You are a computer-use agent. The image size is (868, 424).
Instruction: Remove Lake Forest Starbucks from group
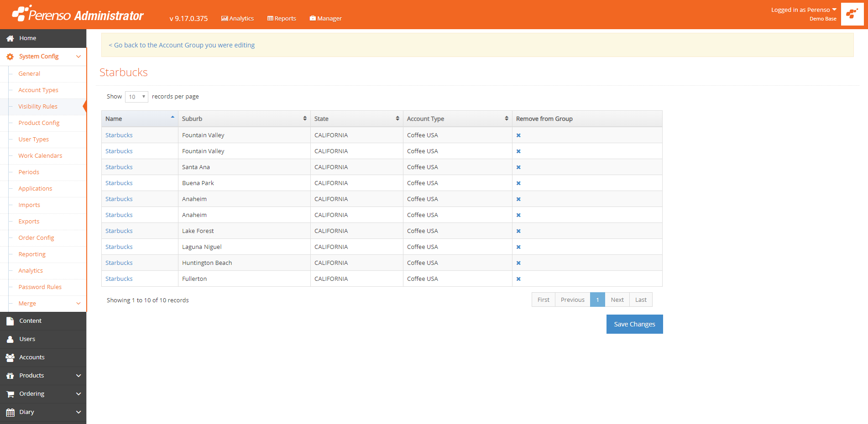tap(518, 231)
